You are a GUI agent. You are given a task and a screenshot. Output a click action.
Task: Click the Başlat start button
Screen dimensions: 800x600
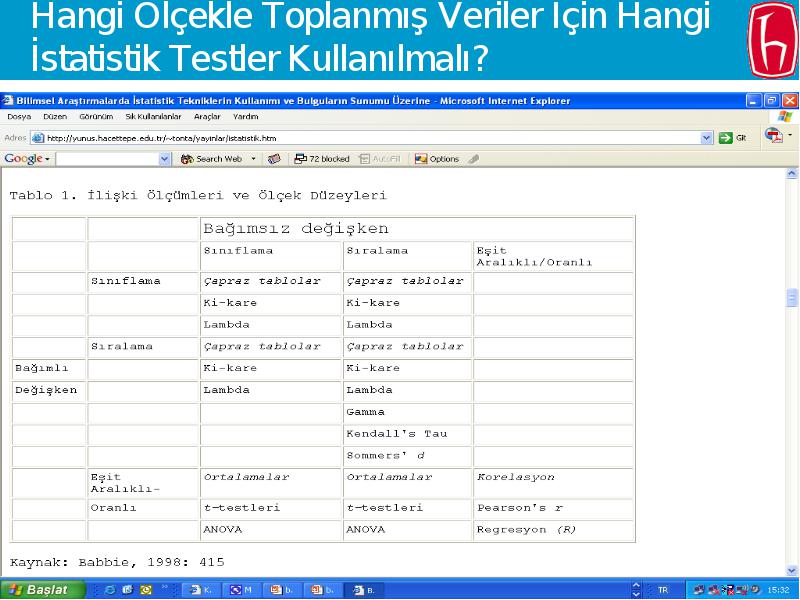point(42,590)
